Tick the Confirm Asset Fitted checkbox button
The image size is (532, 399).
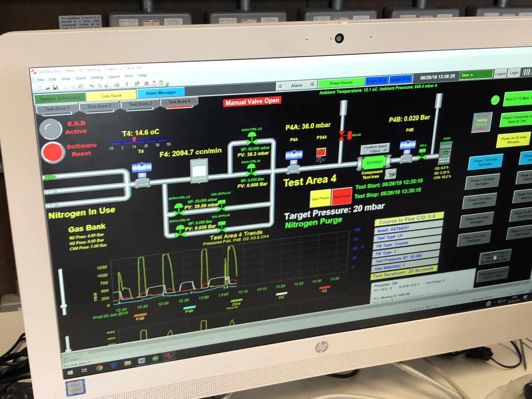click(375, 149)
